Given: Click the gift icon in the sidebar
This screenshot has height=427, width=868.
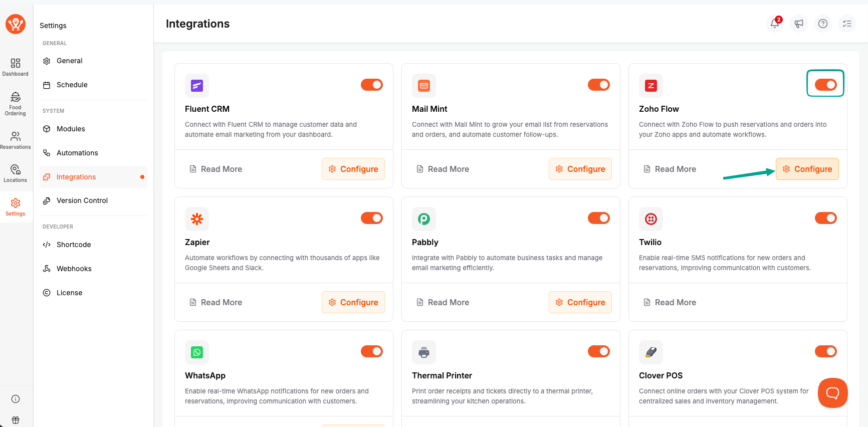Looking at the screenshot, I should pyautogui.click(x=16, y=420).
